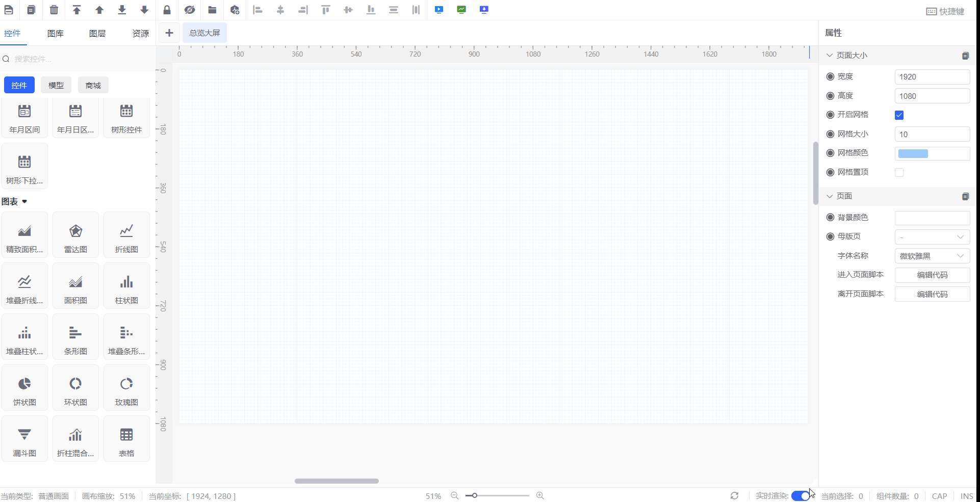Click the hide visibility eye icon
Viewport: 980px width, 502px height.
click(x=190, y=10)
